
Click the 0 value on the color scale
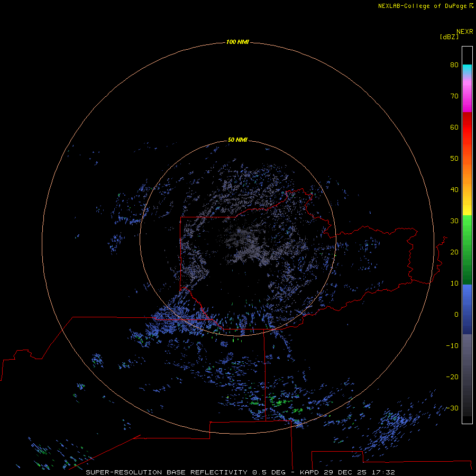click(456, 315)
